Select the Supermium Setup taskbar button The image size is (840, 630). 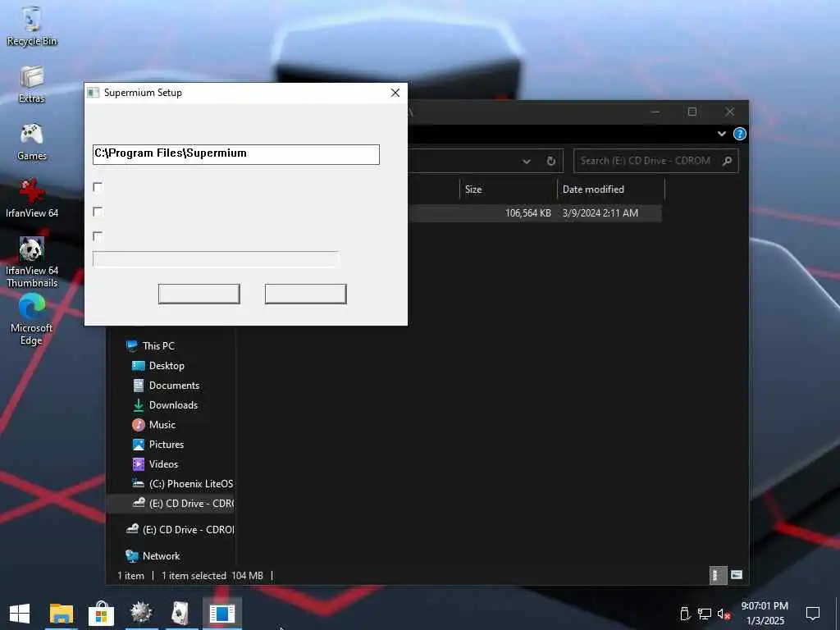coord(221,614)
